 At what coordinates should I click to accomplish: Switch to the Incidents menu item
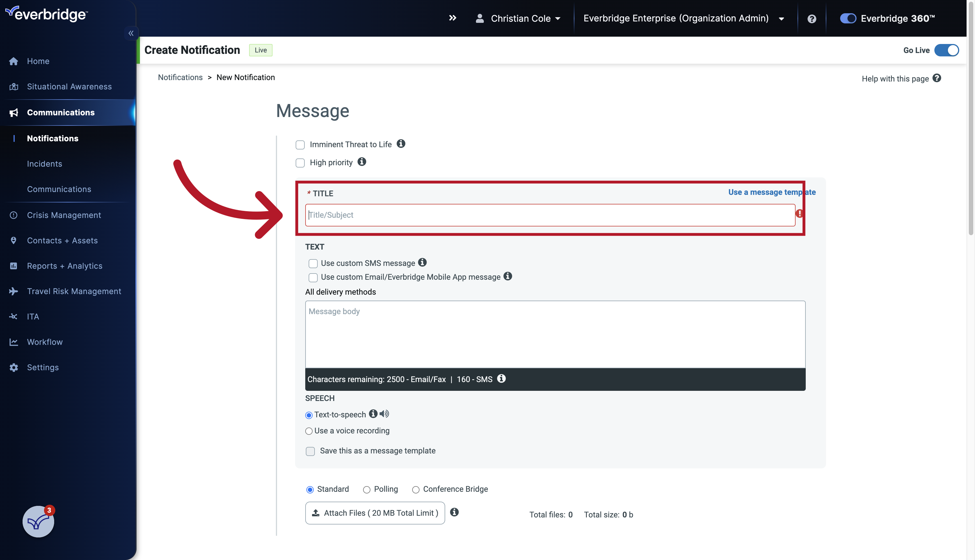pyautogui.click(x=45, y=164)
